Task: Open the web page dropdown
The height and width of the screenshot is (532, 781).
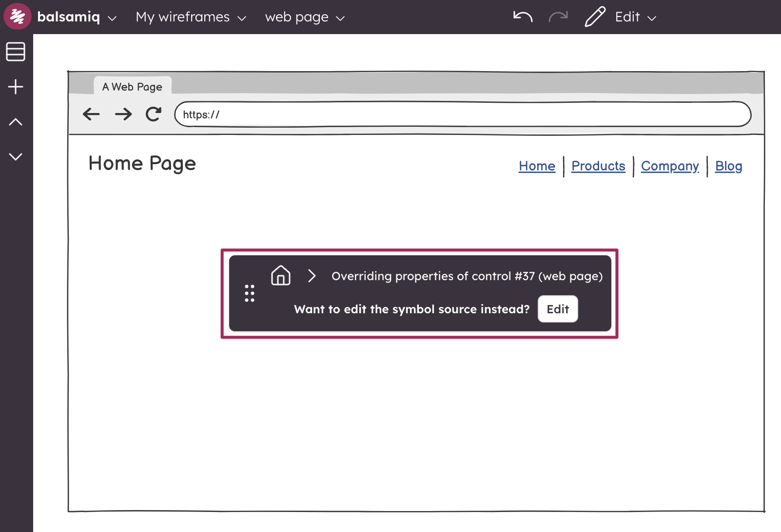Action: (x=305, y=17)
